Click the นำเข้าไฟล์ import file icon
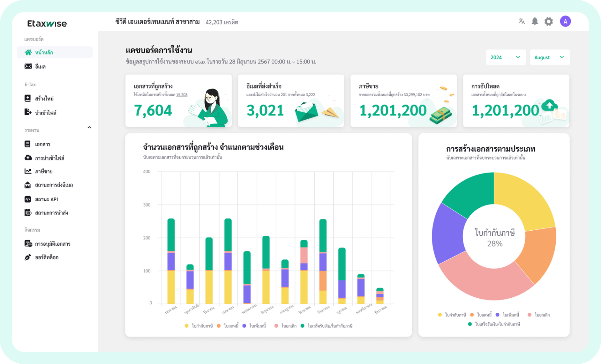Screen dimensions: 601x364 (x=28, y=112)
